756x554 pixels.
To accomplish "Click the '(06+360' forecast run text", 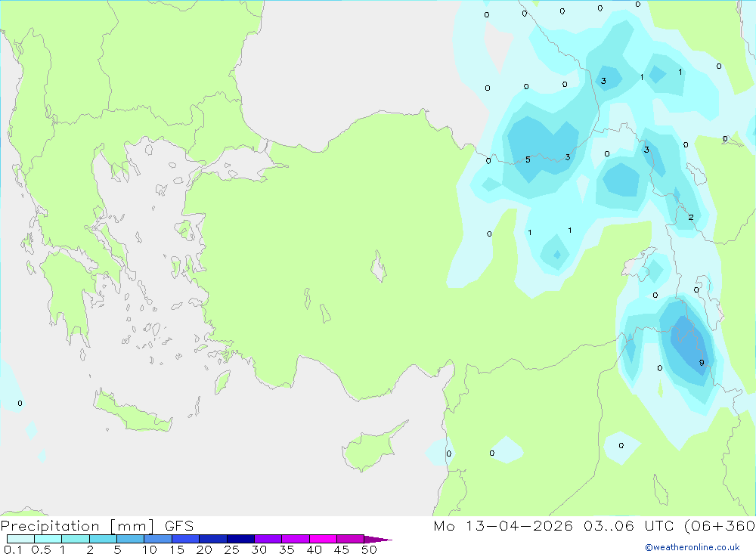I will (x=720, y=526).
